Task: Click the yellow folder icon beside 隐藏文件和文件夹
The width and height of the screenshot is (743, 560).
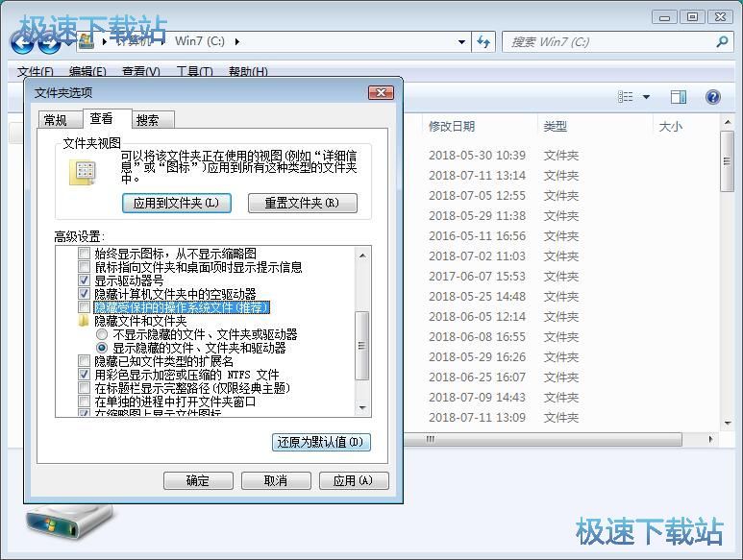Action: 84,321
